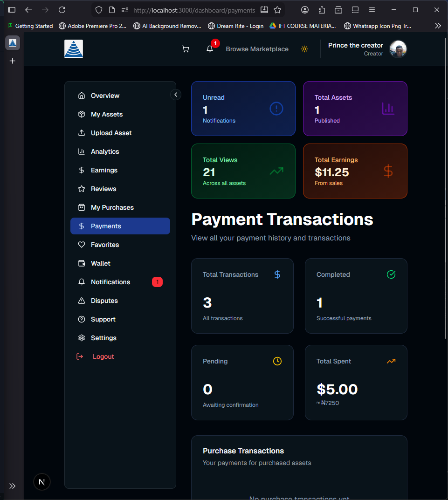Bookmark this page with star icon
Viewport: 448px width, 500px height.
pos(277,10)
